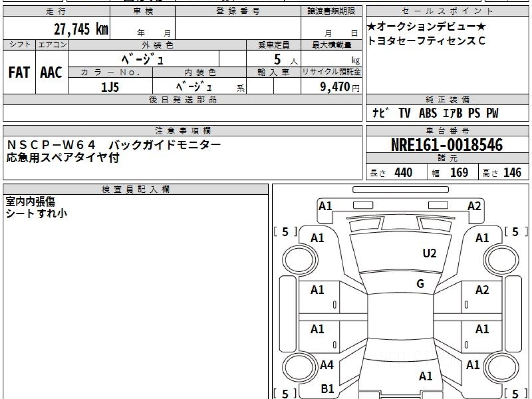
Task: Click the A1 mark on the front bumper corner
Action: [326, 206]
